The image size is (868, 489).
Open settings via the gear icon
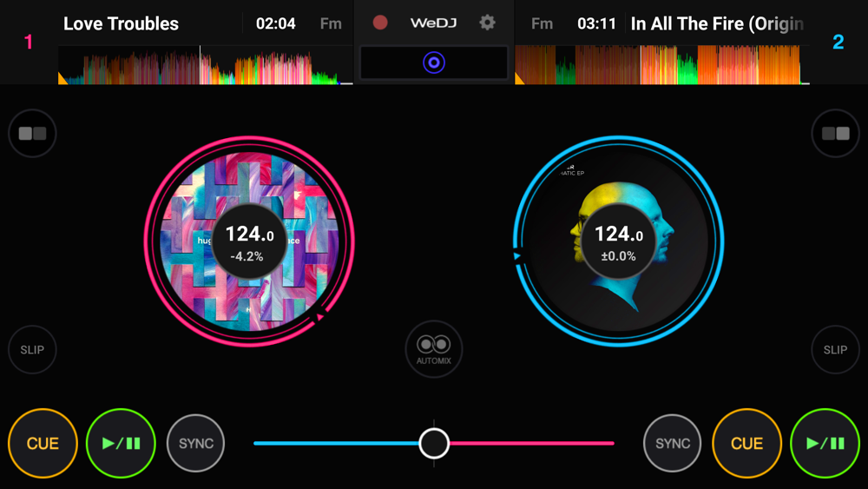point(487,23)
